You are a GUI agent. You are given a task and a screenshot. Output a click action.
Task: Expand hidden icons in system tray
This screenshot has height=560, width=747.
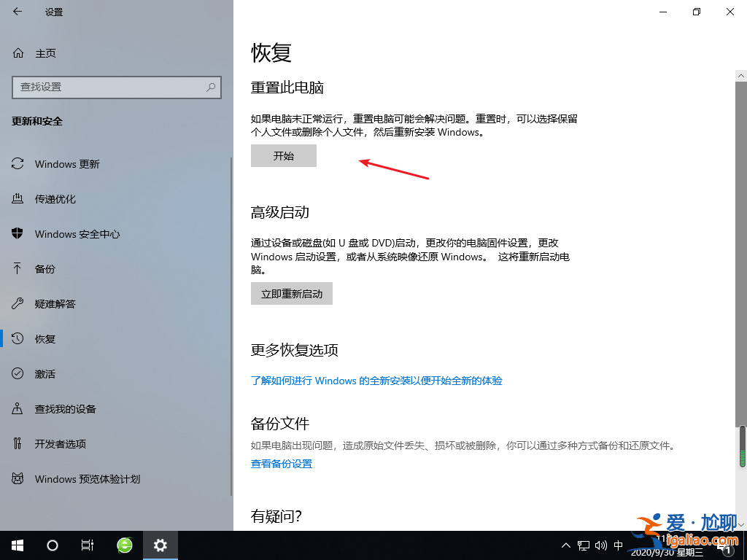[x=566, y=545]
